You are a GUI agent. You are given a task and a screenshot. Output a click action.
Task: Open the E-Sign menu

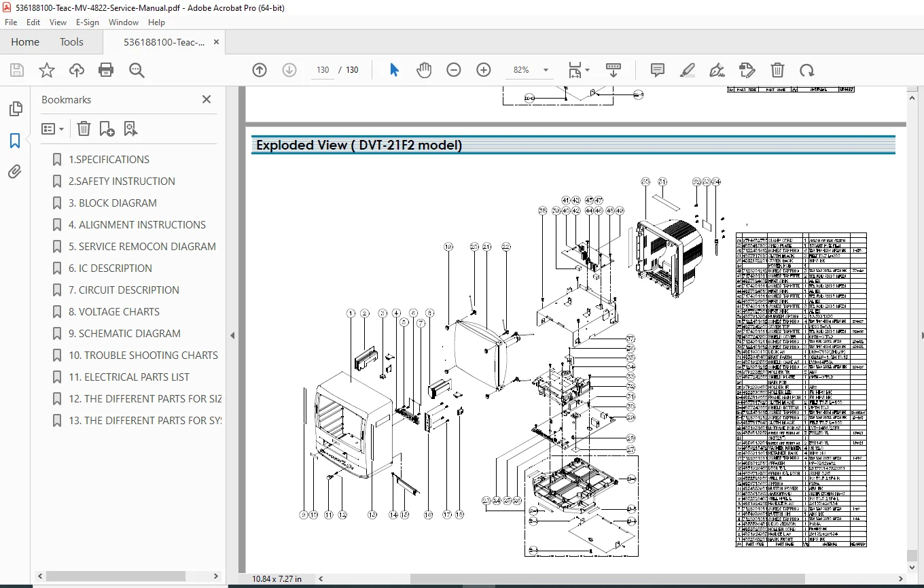coord(88,22)
